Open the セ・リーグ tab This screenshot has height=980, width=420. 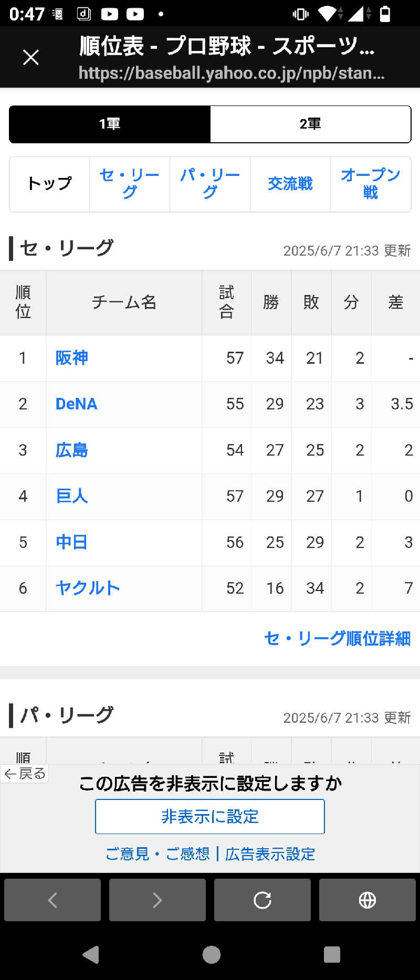130,184
